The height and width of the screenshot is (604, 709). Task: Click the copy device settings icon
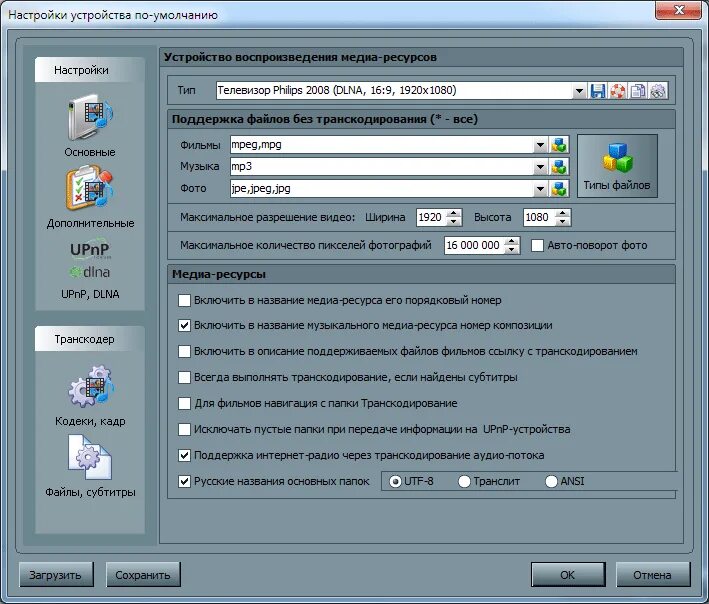point(638,91)
